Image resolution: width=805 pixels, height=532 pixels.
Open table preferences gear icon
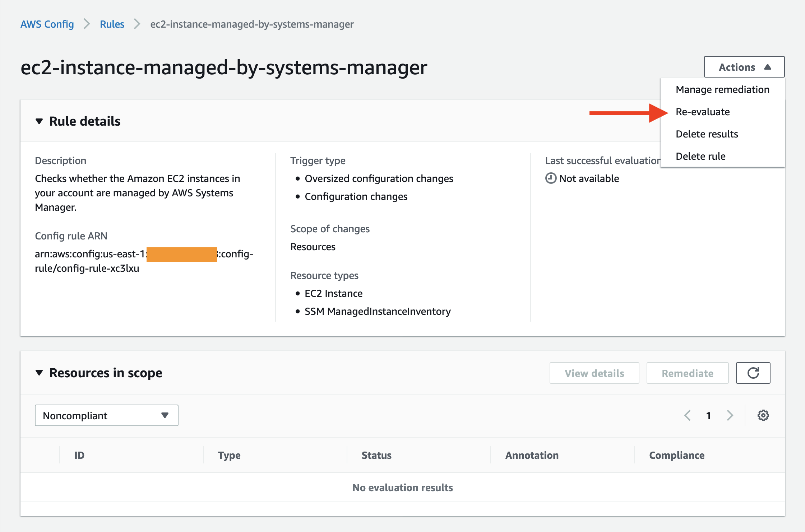pyautogui.click(x=763, y=415)
